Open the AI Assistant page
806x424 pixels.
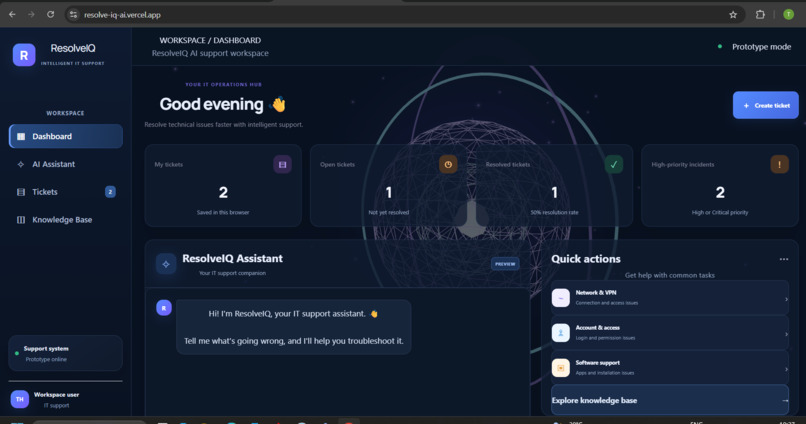tap(66, 164)
